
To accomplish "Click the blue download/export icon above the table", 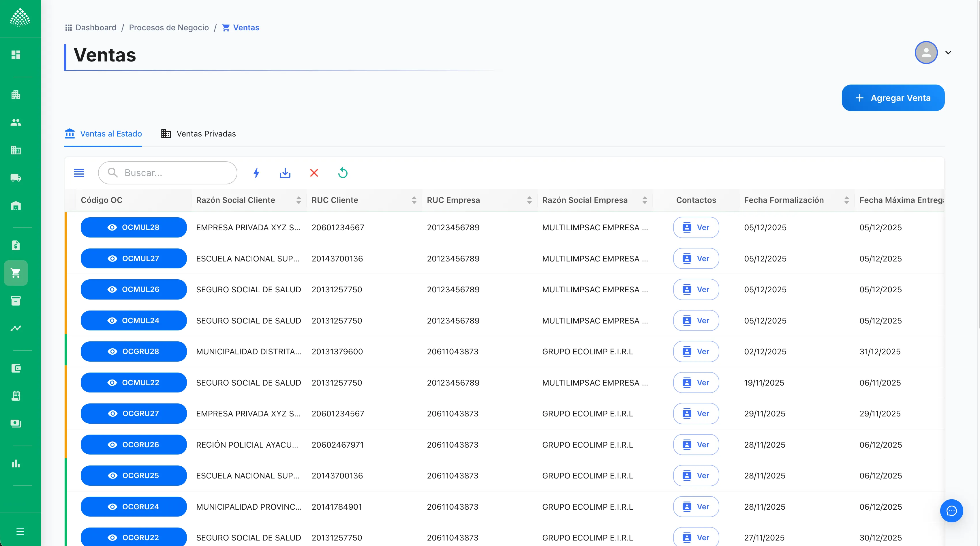I will coord(285,173).
